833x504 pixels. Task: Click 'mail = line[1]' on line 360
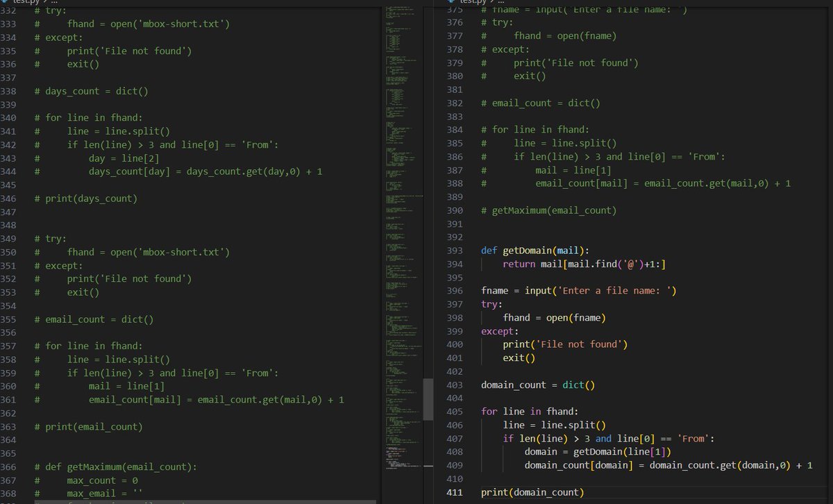126,386
